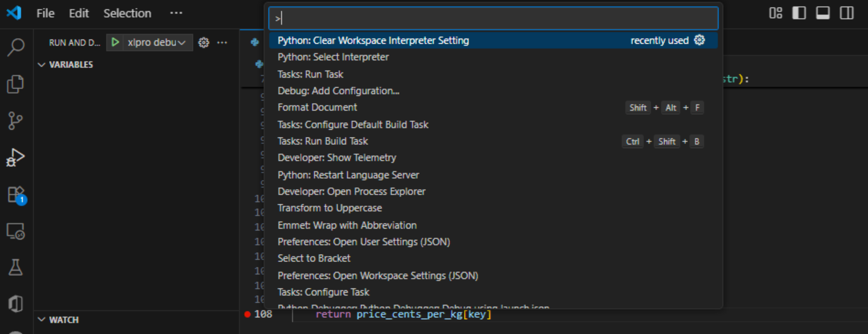Select Developer: Open Process Explorer

(493, 191)
